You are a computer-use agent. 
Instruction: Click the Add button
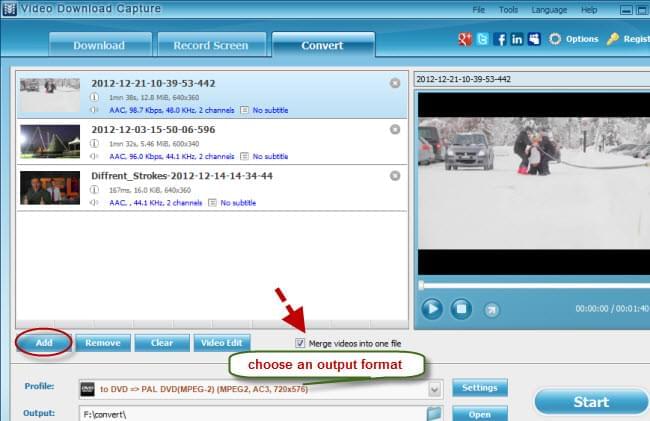point(44,343)
